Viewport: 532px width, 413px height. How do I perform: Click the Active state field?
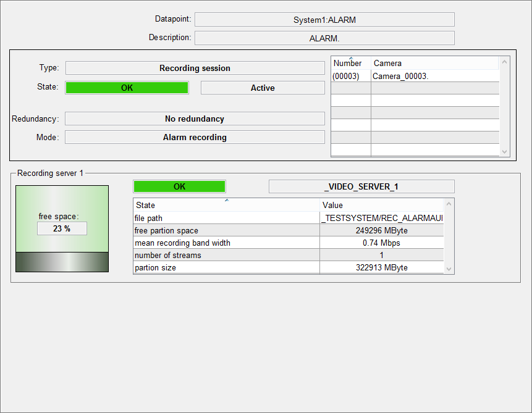point(263,88)
